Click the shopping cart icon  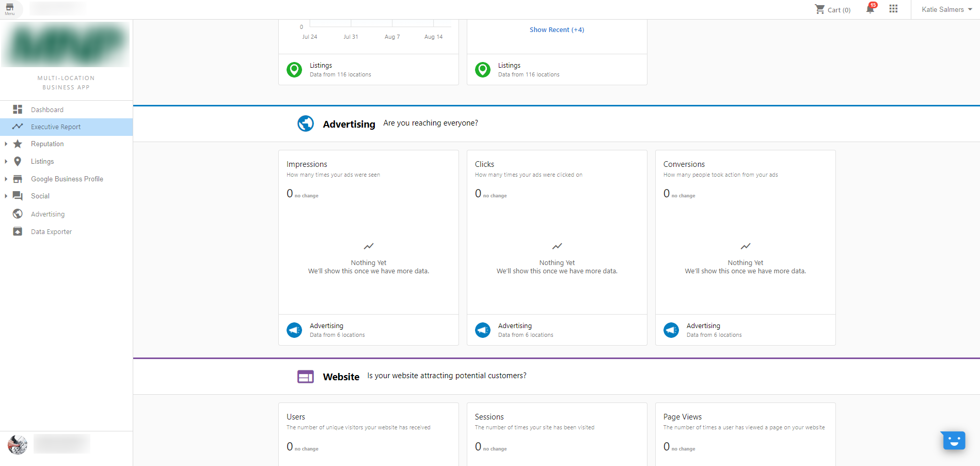(x=819, y=9)
